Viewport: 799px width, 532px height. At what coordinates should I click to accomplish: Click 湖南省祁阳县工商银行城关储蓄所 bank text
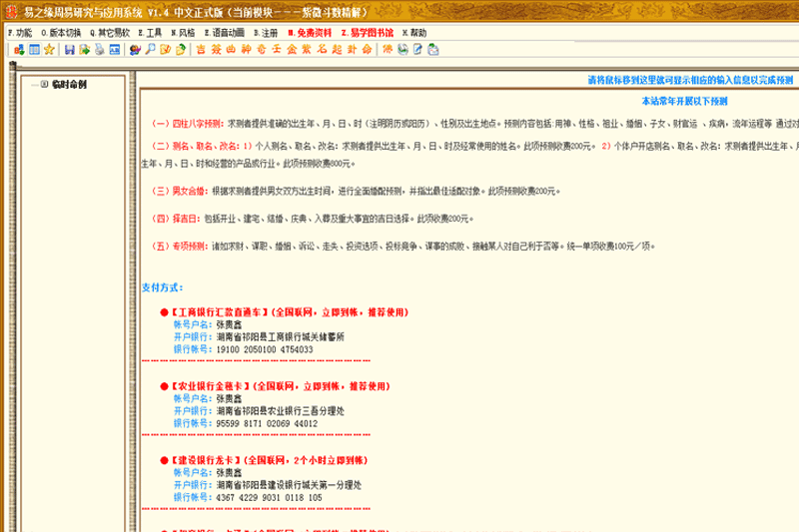point(281,337)
